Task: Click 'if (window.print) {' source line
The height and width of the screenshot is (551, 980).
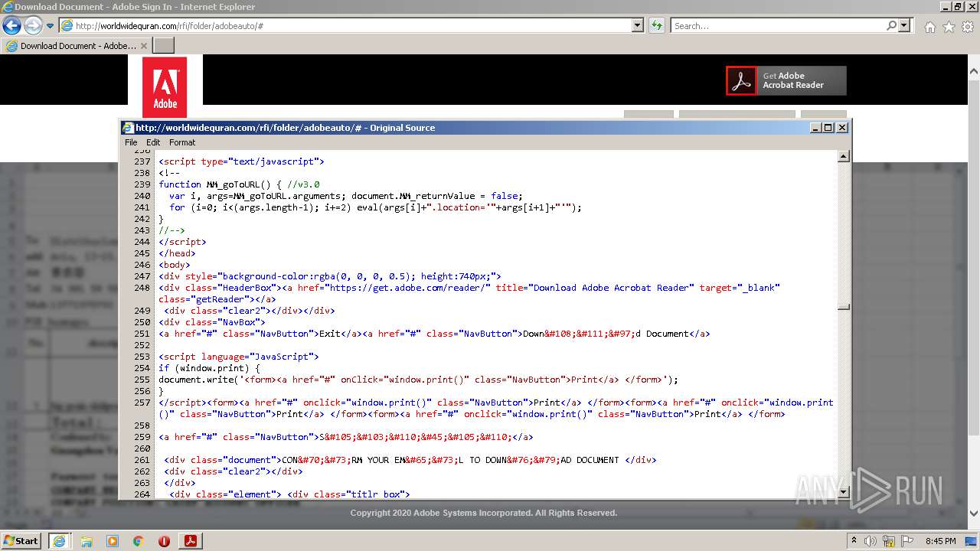Action: [x=209, y=368]
